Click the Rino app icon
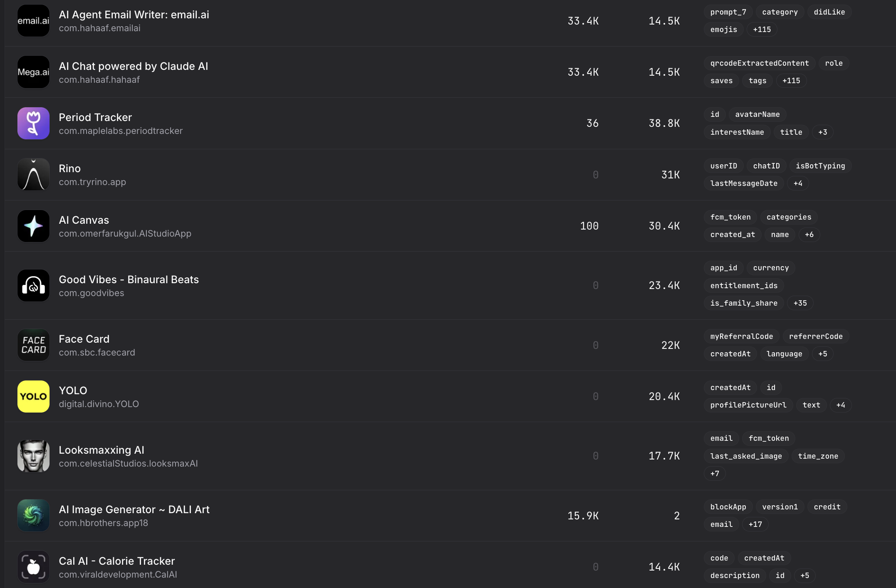Screen dimensions: 896x588 [x=33, y=175]
